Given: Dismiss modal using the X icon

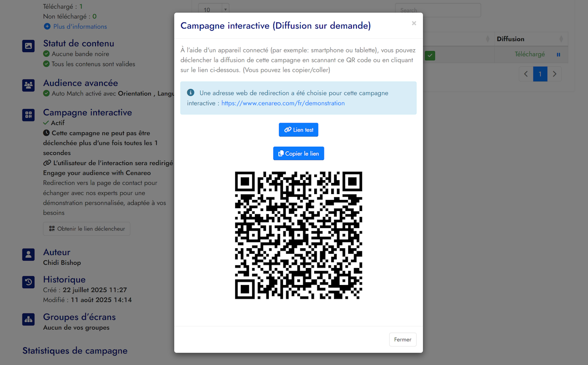Looking at the screenshot, I should (414, 23).
